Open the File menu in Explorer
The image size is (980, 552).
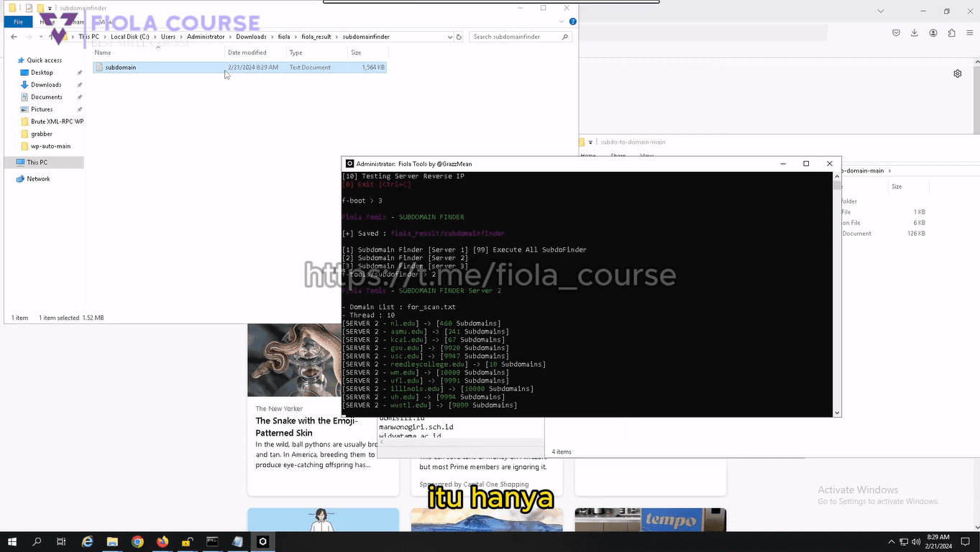coord(19,22)
